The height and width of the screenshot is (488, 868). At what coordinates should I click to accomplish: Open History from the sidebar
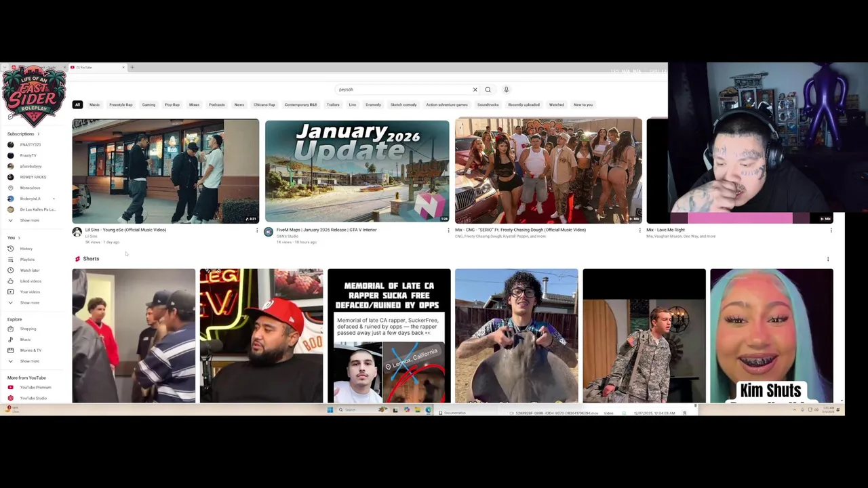point(26,249)
